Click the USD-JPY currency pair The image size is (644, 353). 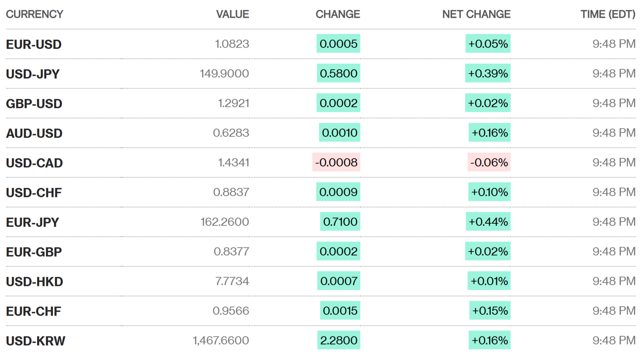pyautogui.click(x=33, y=74)
